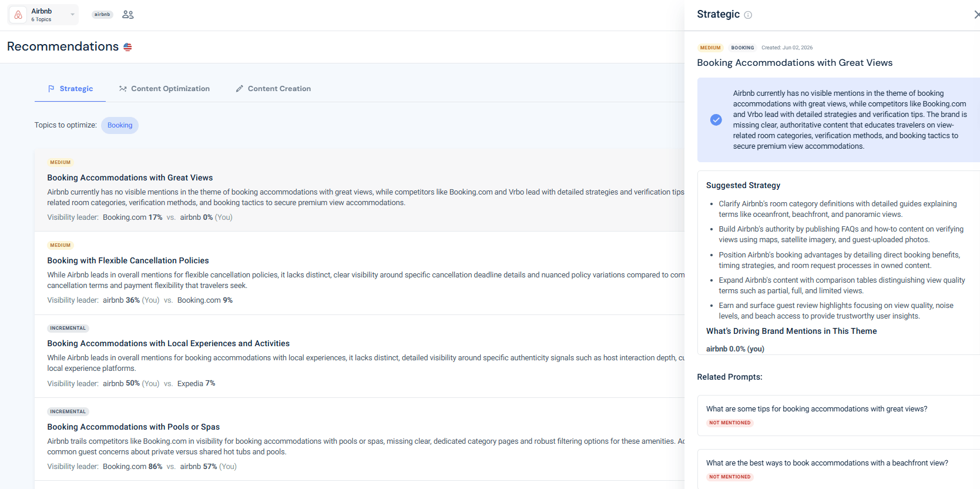Click the 'Booking.com 9%' competitor value
980x489 pixels.
205,300
